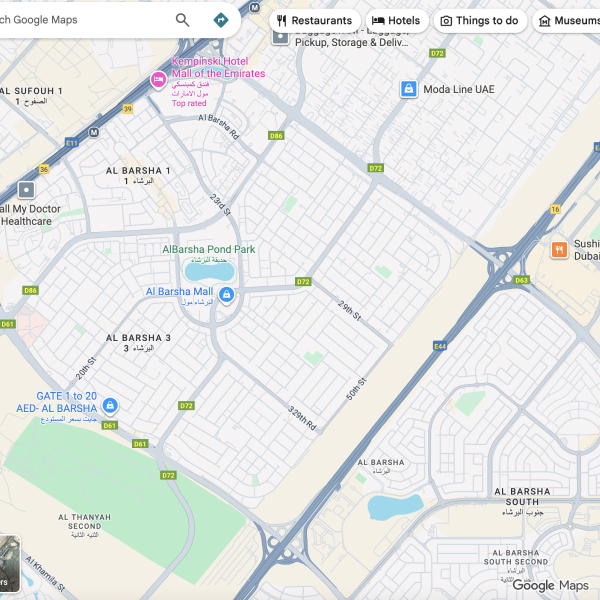The width and height of the screenshot is (600, 600).
Task: Open the Sushi restaurant orange marker
Action: tap(559, 250)
